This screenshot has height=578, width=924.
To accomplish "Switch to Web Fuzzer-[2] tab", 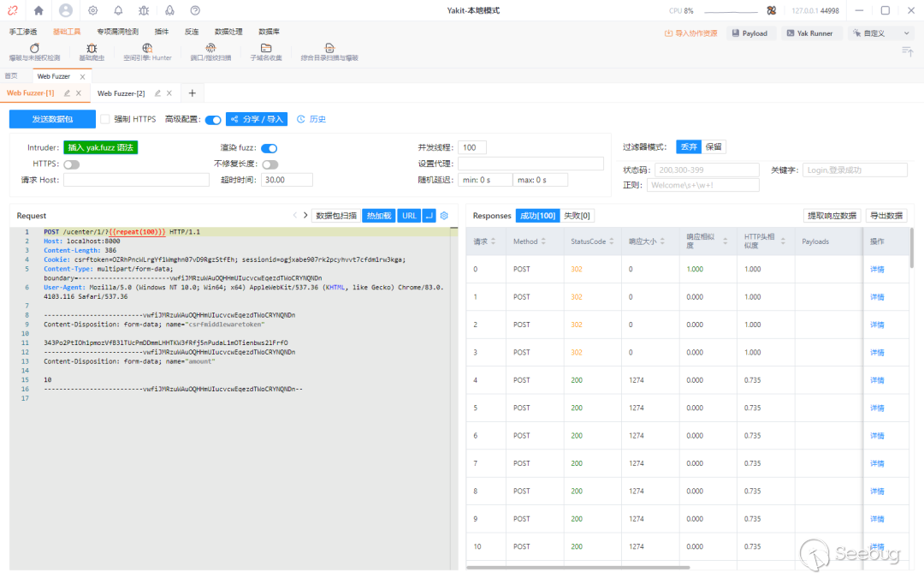I will [x=121, y=93].
